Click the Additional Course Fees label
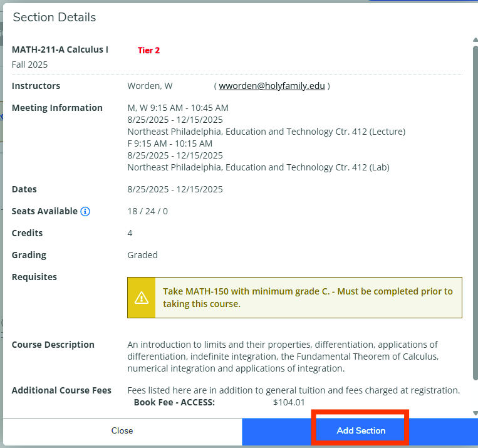Screen dimensions: 478x448 (61, 390)
